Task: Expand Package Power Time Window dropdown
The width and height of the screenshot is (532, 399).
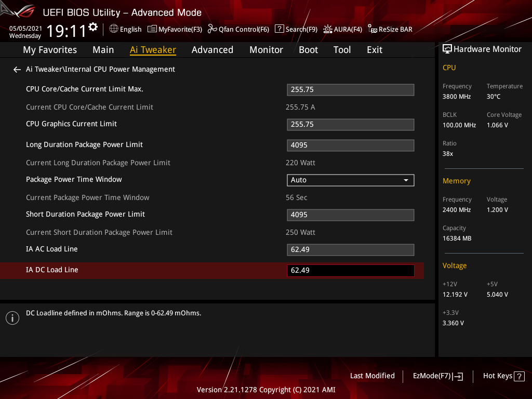Action: pos(351,180)
